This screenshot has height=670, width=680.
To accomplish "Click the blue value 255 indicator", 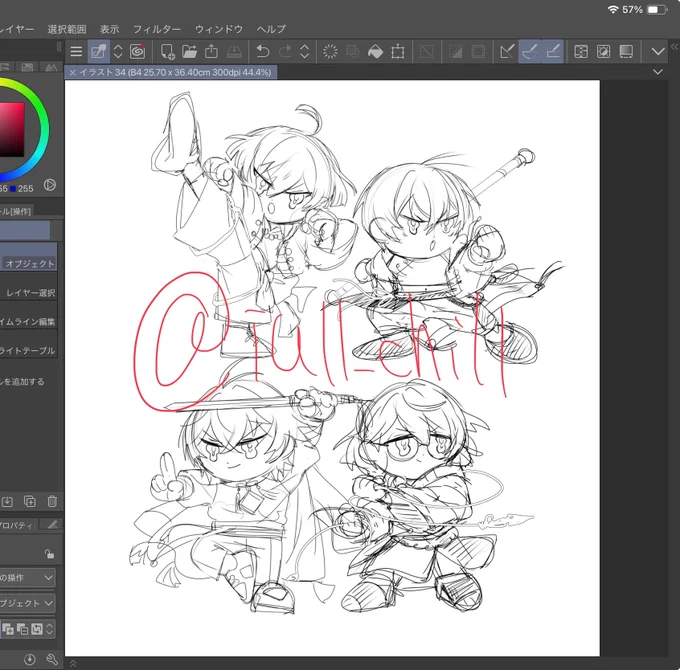I will pos(22,189).
